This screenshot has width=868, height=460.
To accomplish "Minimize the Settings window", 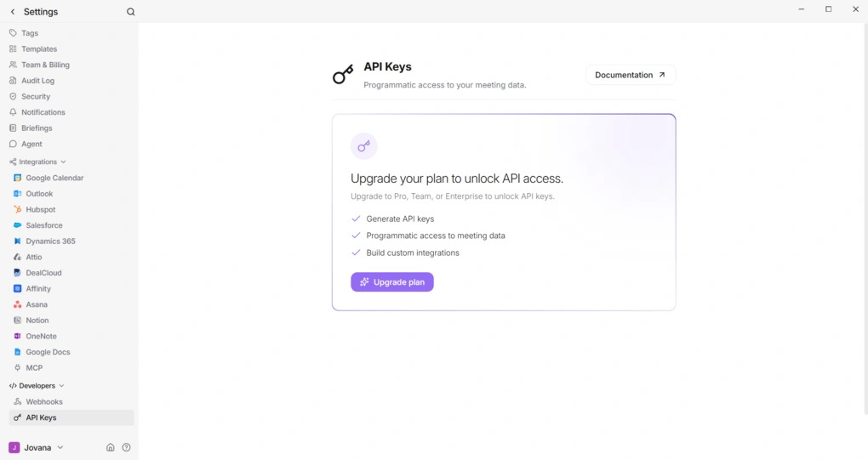I will [801, 9].
